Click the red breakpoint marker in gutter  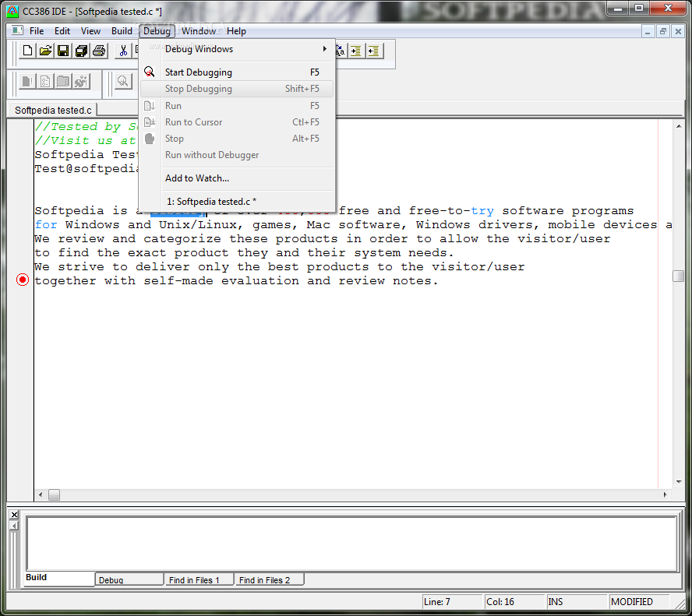(23, 280)
